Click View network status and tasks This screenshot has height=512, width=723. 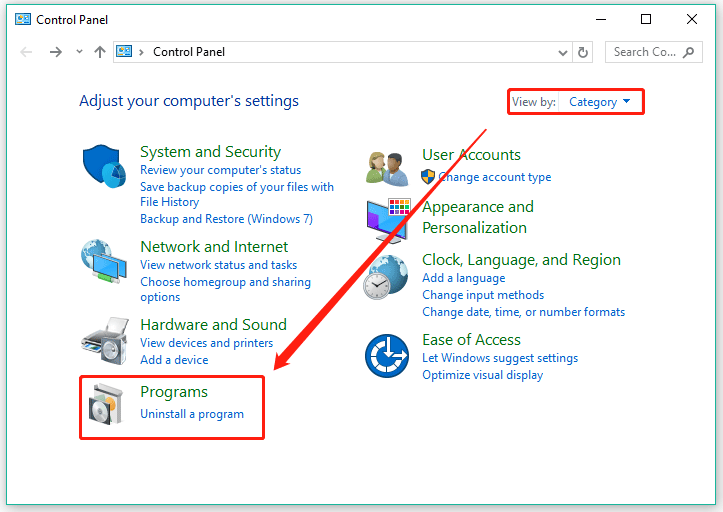pos(219,265)
